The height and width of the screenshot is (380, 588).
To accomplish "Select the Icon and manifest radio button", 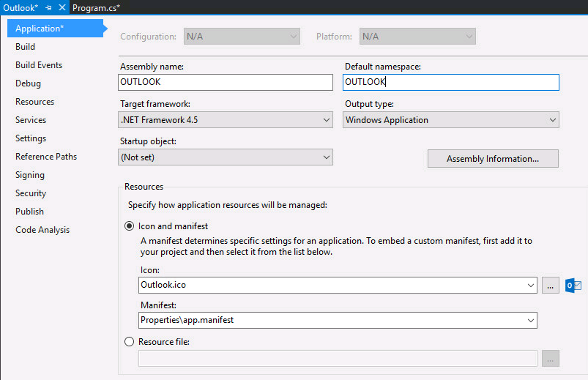I will coord(130,226).
